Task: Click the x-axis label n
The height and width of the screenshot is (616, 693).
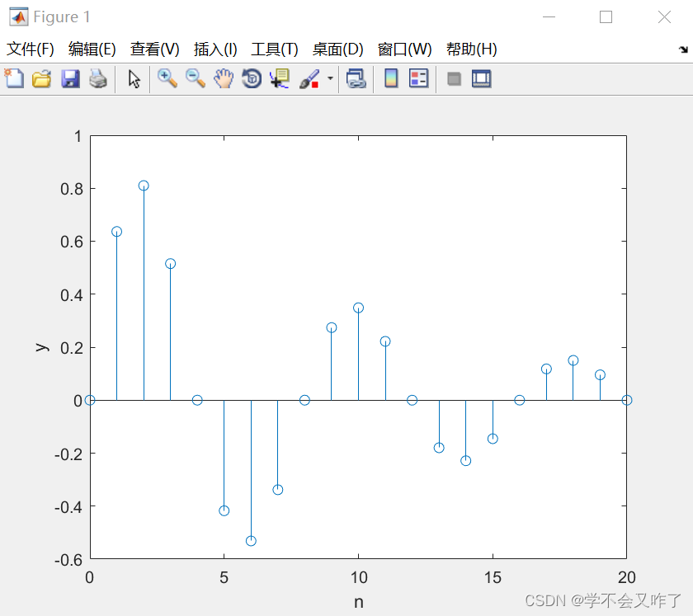Action: [358, 602]
